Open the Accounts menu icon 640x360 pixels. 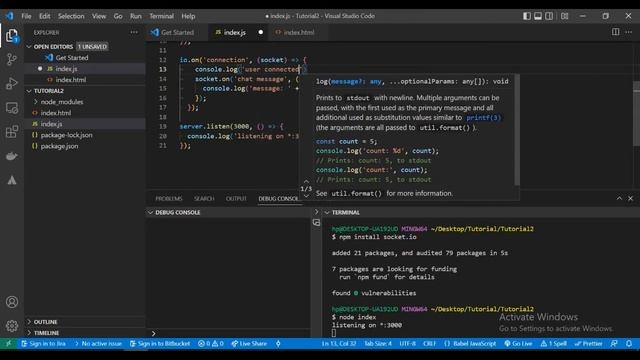(12, 302)
